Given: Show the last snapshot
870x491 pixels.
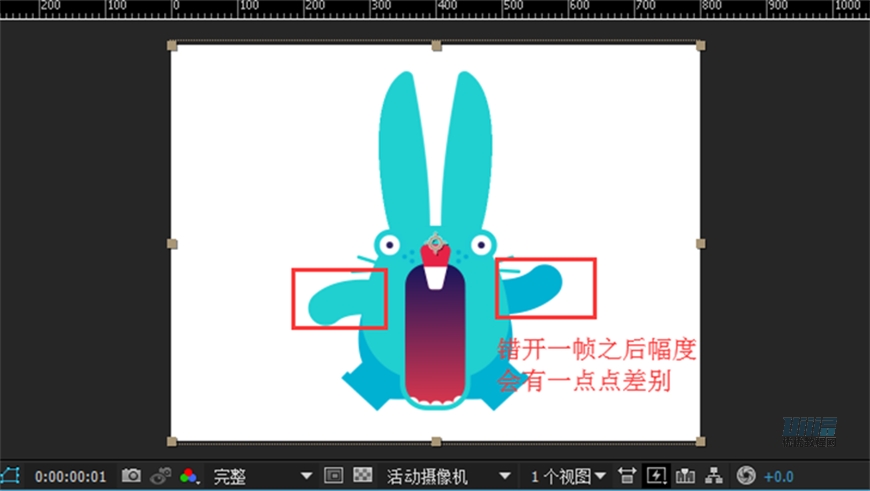Looking at the screenshot, I should [x=160, y=475].
